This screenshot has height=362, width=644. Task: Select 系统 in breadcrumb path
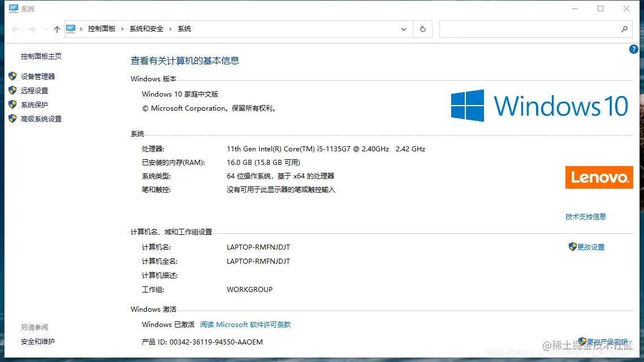pos(184,29)
